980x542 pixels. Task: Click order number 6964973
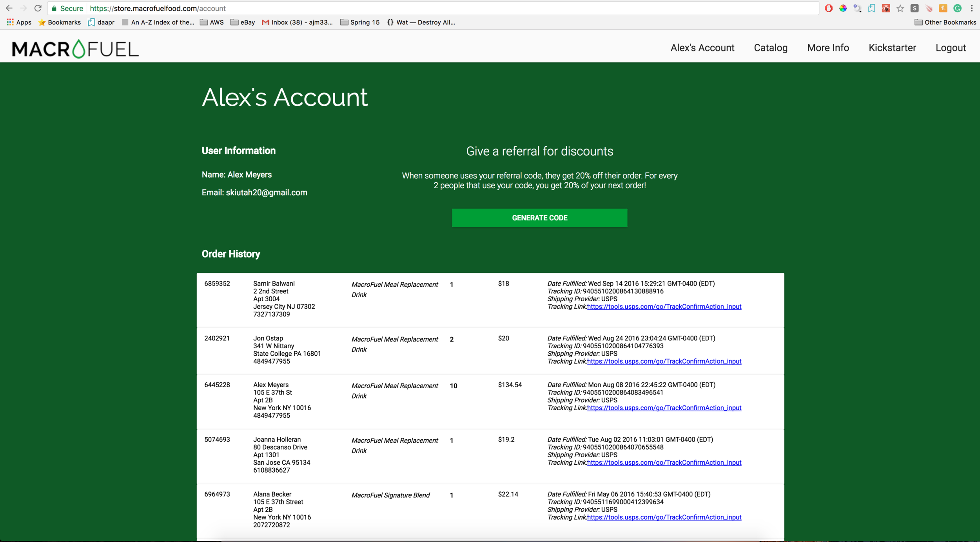[217, 494]
